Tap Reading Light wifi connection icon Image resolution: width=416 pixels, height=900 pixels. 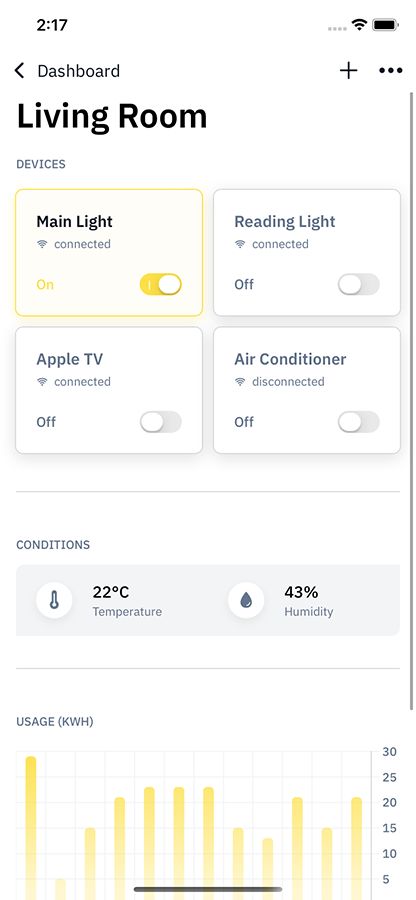tap(240, 244)
